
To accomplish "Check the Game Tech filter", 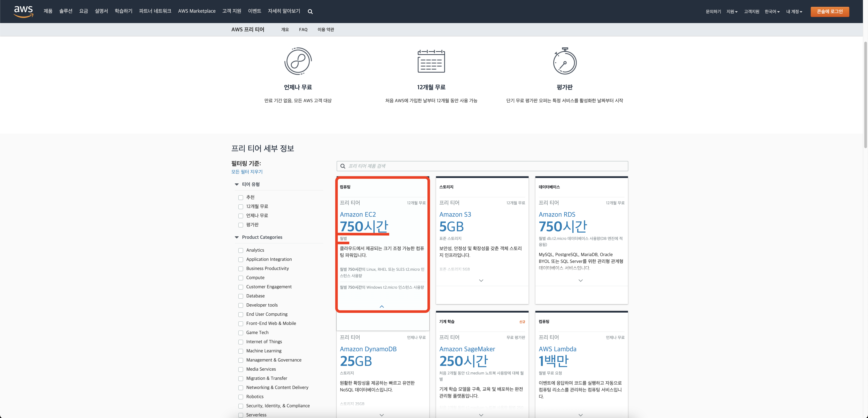I will click(241, 333).
